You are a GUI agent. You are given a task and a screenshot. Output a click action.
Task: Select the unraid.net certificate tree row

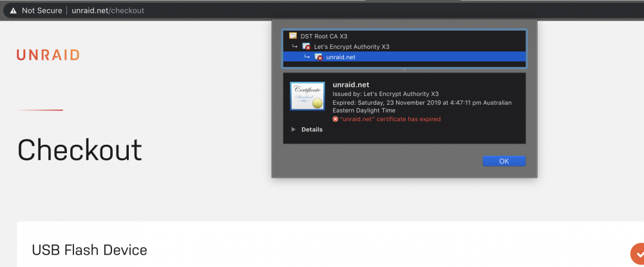(404, 57)
